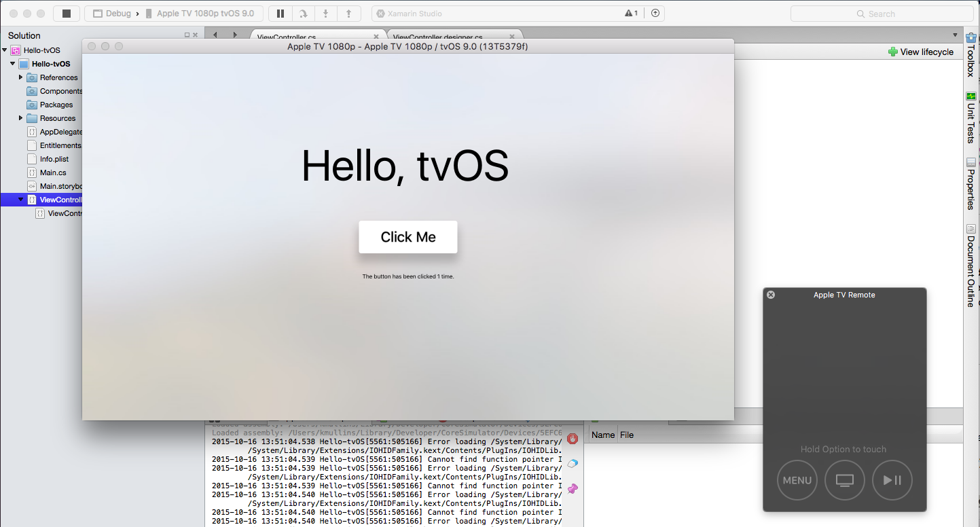Viewport: 980px width, 527px height.
Task: Click the Xamarin Studio status bar
Action: click(518, 14)
